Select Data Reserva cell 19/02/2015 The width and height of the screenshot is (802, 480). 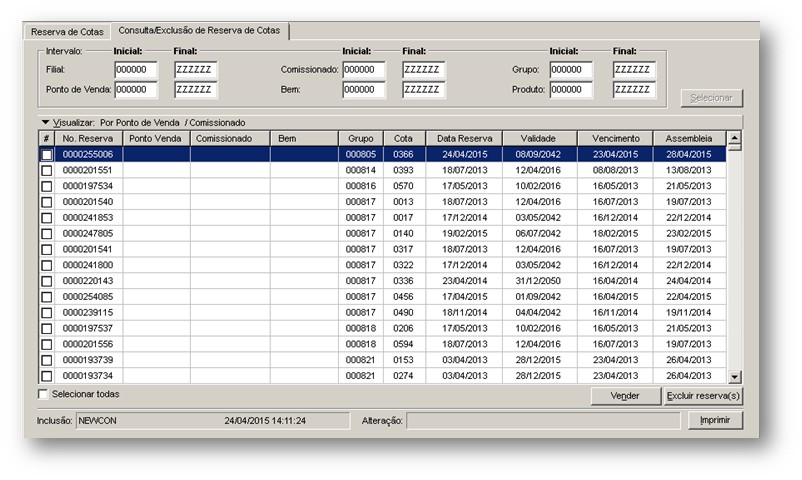coord(464,234)
